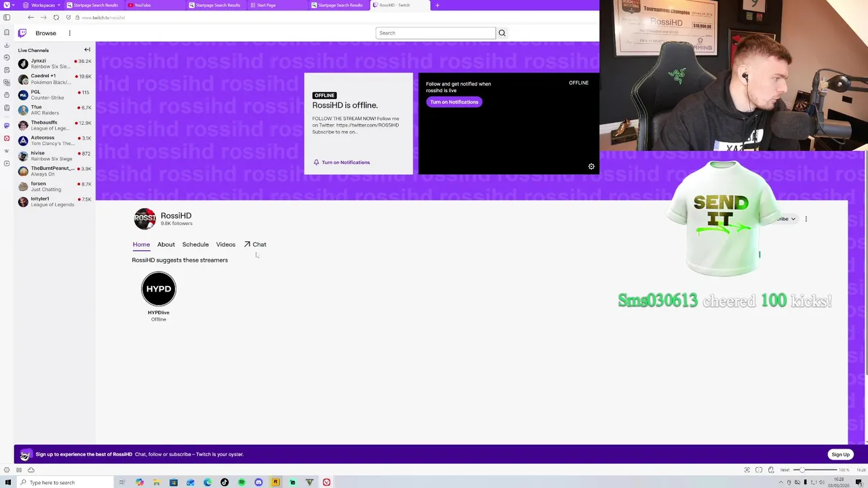Screen dimensions: 868x488
Task: Switch to the Schedule tab
Action: tap(195, 244)
